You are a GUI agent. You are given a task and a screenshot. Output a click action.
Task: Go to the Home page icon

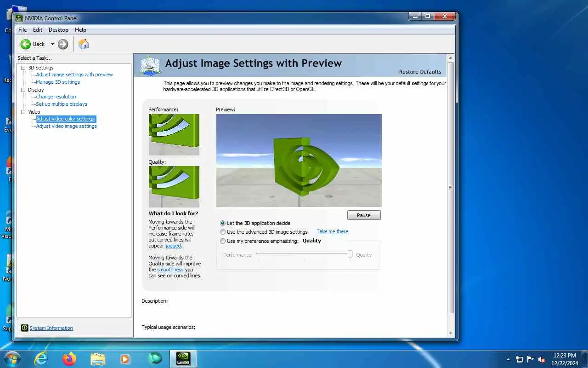coord(84,44)
